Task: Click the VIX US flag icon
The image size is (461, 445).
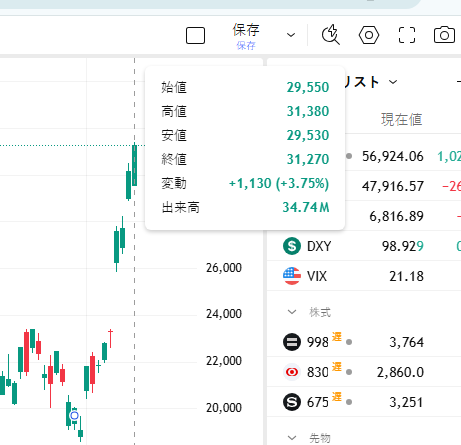Action: tap(292, 276)
